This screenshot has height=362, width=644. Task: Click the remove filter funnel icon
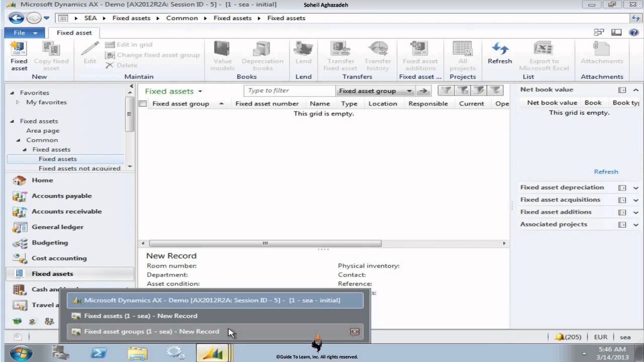point(496,90)
